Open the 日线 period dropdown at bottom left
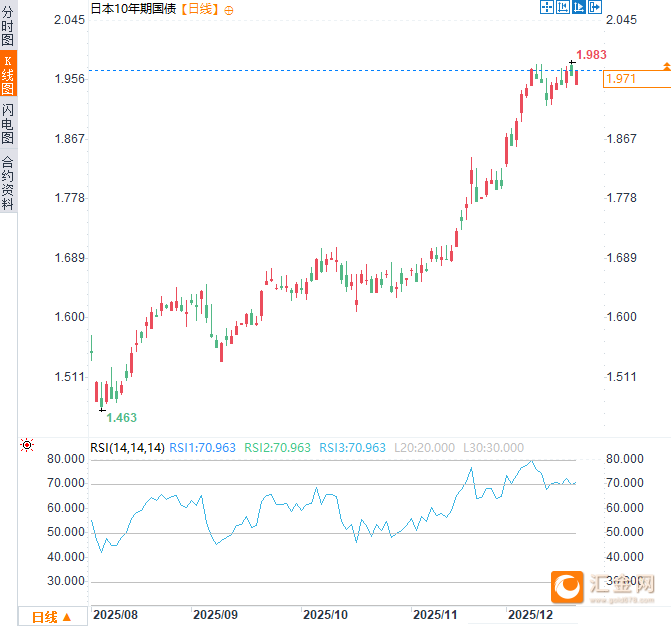 [52, 616]
